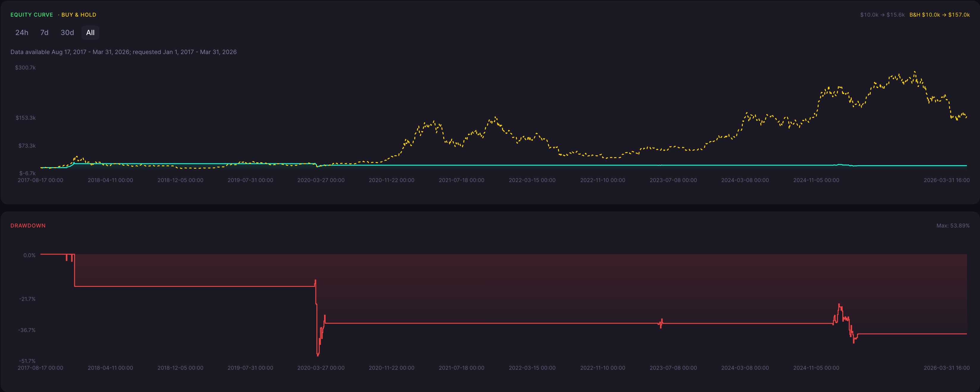
Task: Click the -21.7% drawdown axis label
Action: [x=27, y=299]
